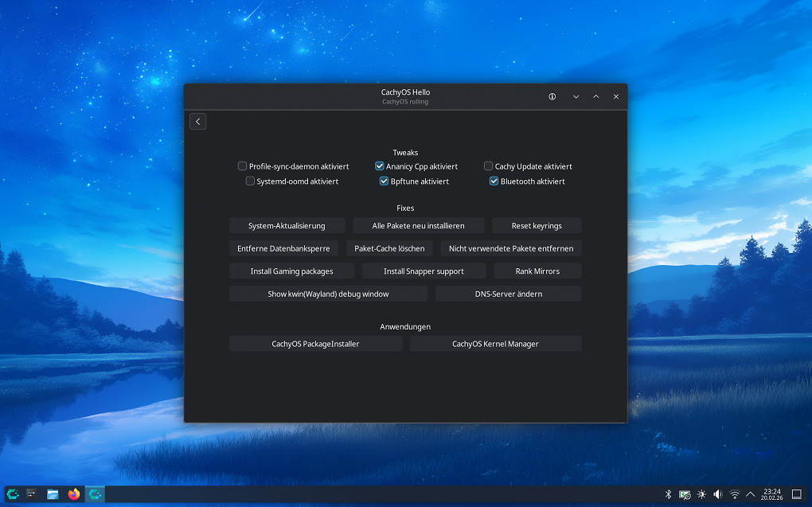Click Entferne Datenbanksperre button
Viewport: 812px width, 507px height.
tap(283, 248)
